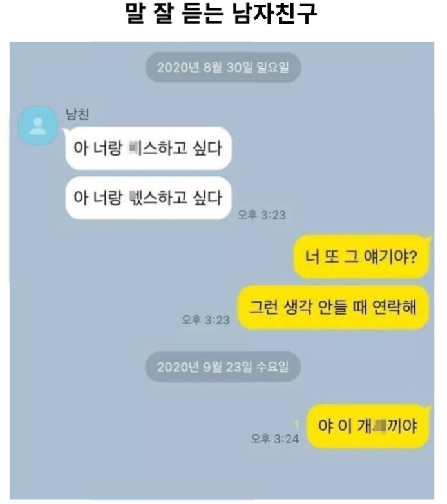Image resolution: width=447 pixels, height=504 pixels.
Task: Click the blurred character in the second white bubble
Action: point(131,198)
